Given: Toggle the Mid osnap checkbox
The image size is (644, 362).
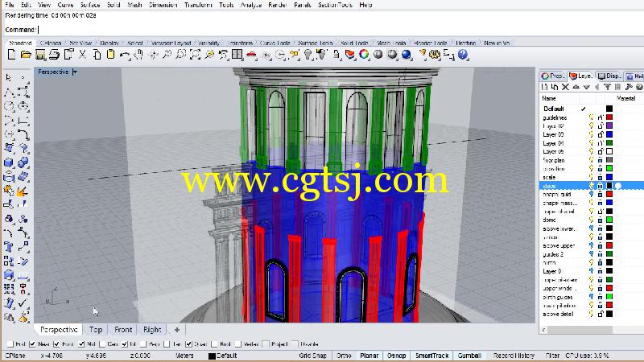Looking at the screenshot, I should pos(81,344).
